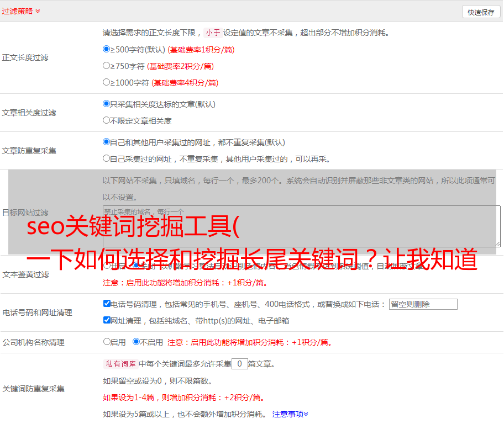Click the 私有词库 tag label
Viewport: 504px width, 424px height.
[x=120, y=364]
